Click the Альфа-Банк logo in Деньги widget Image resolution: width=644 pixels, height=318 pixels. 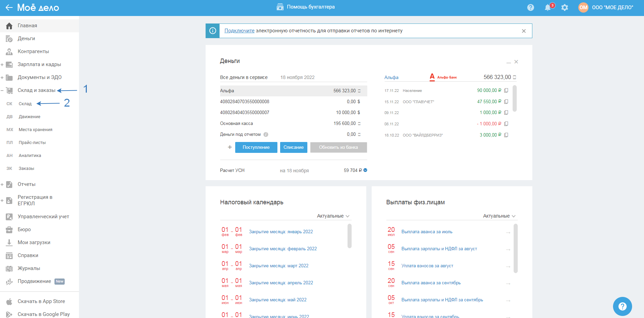pyautogui.click(x=443, y=77)
